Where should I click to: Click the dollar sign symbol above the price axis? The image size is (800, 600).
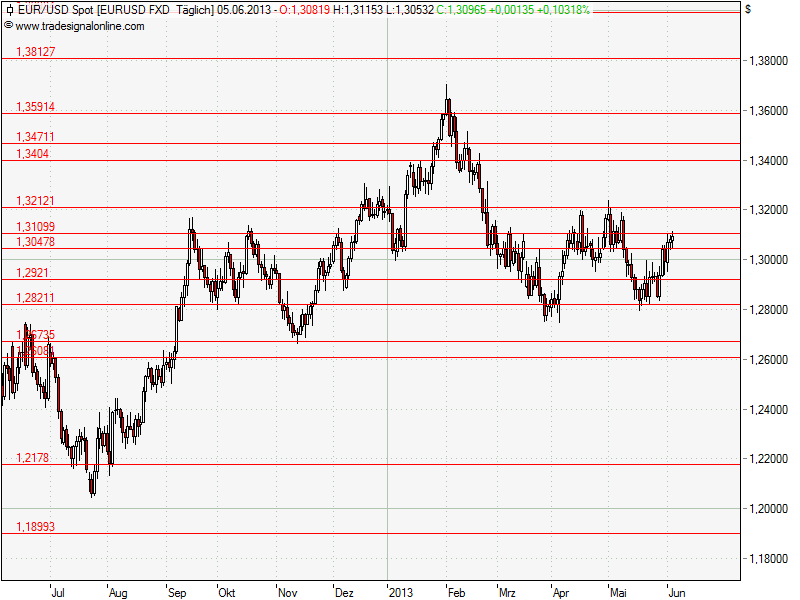745,8
